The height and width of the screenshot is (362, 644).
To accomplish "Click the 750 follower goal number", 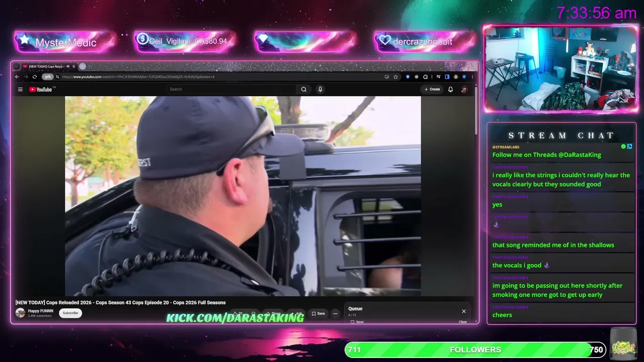I will 596,350.
